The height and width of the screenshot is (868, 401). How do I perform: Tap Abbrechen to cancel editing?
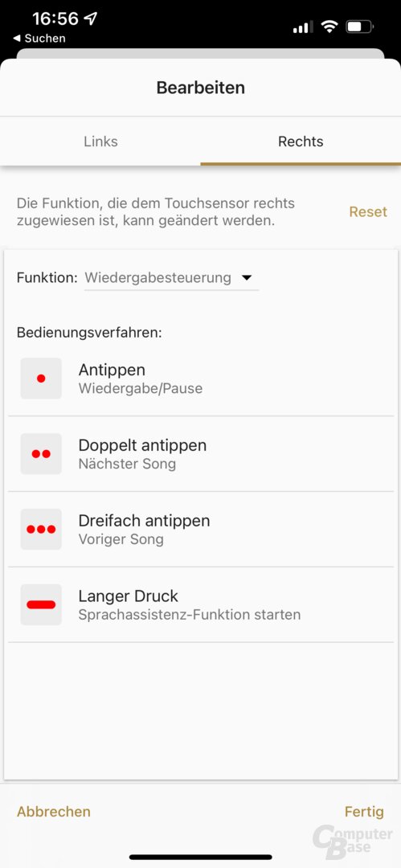[x=54, y=812]
